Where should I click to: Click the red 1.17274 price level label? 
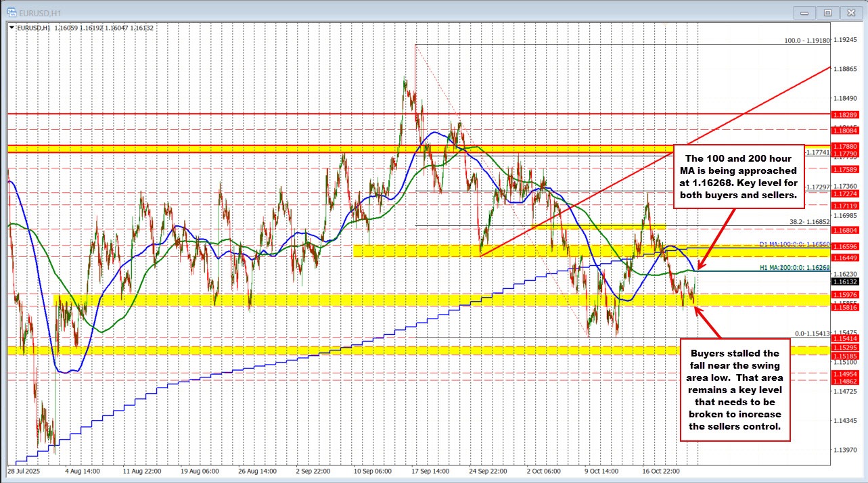[x=845, y=193]
